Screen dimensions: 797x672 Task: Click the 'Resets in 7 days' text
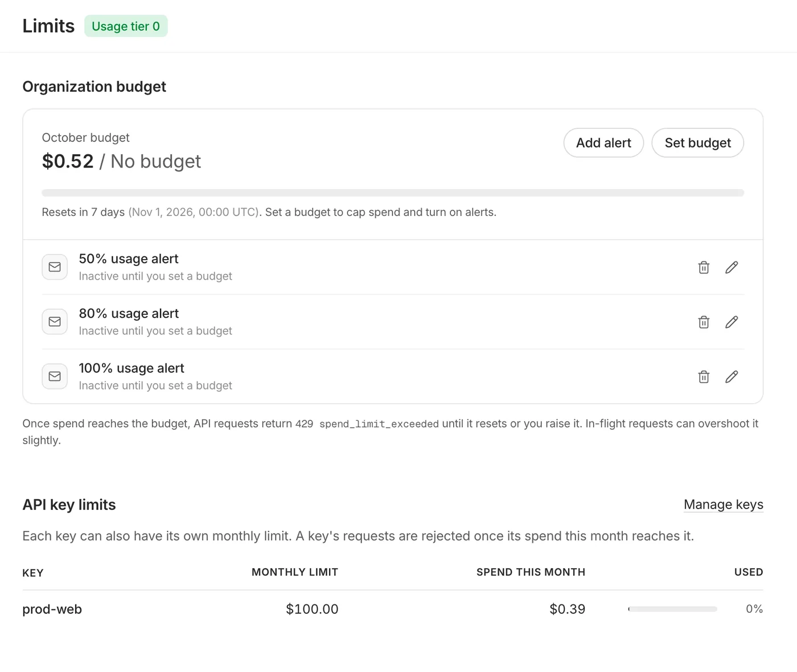point(83,212)
